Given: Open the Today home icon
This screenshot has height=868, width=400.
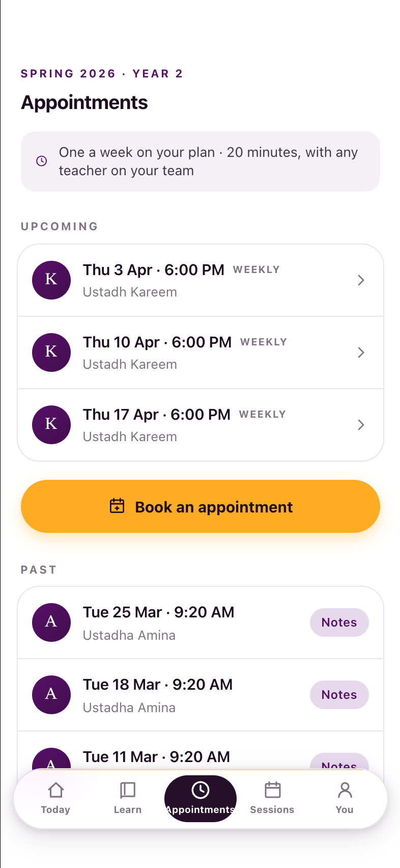Looking at the screenshot, I should click(x=55, y=790).
